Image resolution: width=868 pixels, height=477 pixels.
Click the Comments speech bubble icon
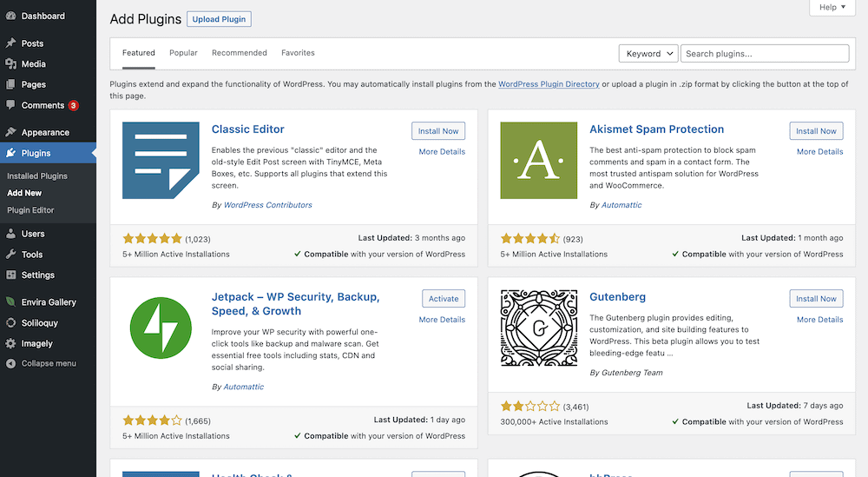[x=10, y=105]
